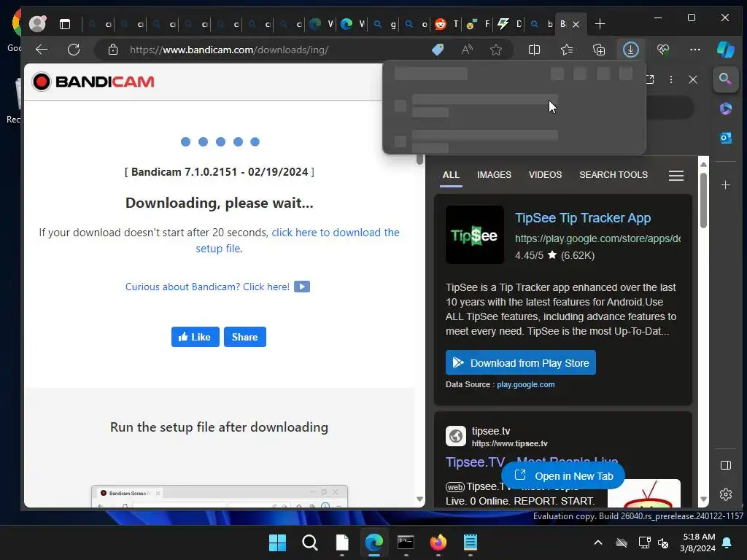This screenshot has width=747, height=560.
Task: Toggle the sidebar layout button
Action: click(726, 465)
